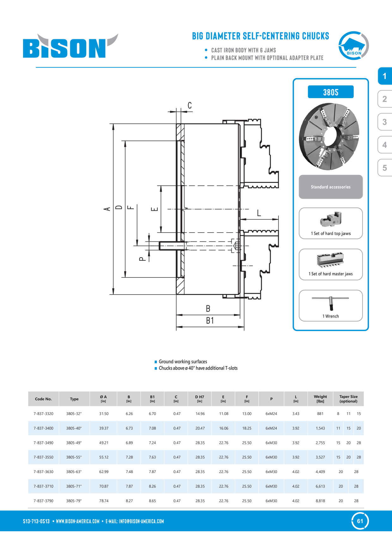Click the Standard accessories header
The image size is (392, 555).
[331, 187]
